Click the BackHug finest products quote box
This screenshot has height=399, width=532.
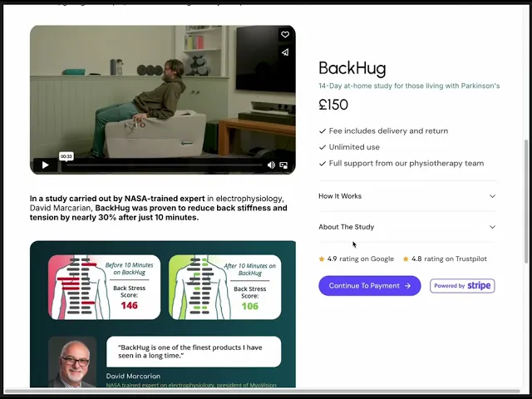[194, 352]
